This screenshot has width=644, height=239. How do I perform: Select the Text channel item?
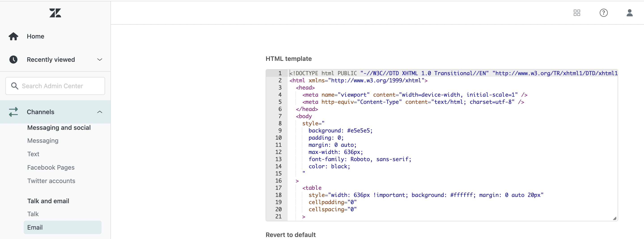click(33, 154)
